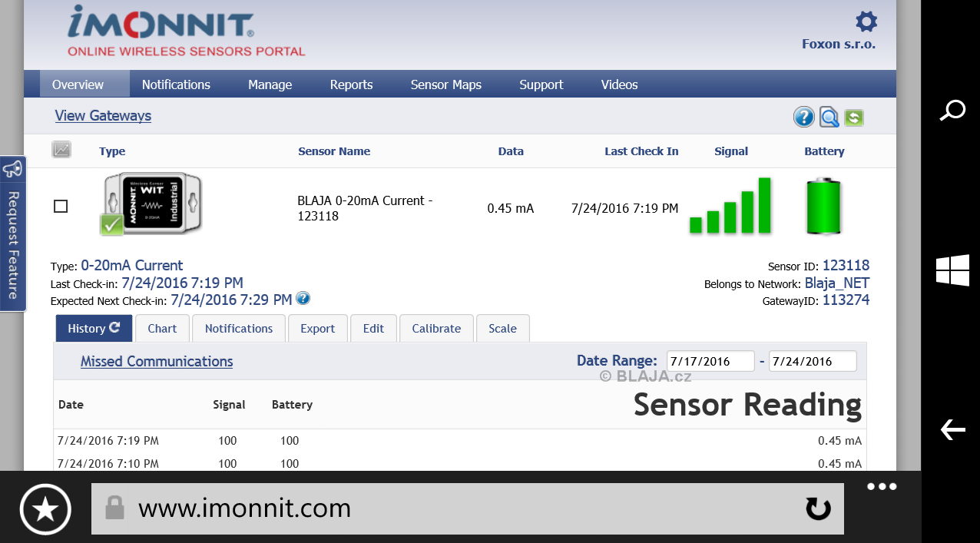The width and height of the screenshot is (980, 543).
Task: Click the Type column header
Action: pos(112,151)
